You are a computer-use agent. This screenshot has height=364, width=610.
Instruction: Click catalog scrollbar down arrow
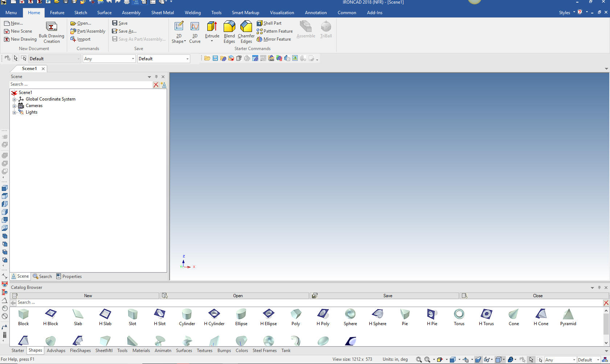click(606, 343)
